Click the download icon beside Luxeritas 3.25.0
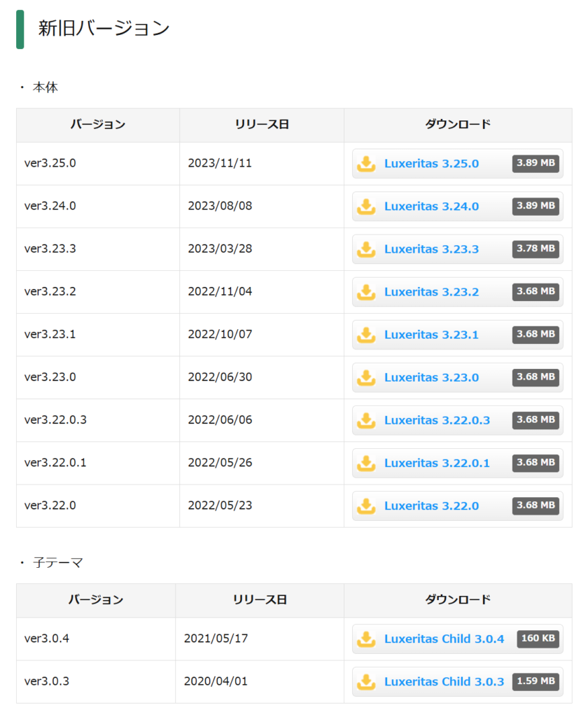This screenshot has height=717, width=588. [366, 164]
